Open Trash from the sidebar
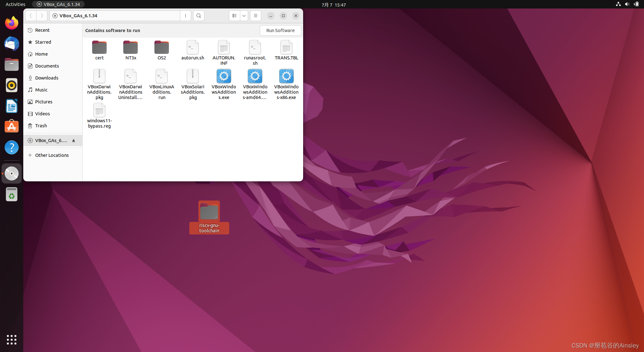The width and height of the screenshot is (644, 352). (41, 126)
